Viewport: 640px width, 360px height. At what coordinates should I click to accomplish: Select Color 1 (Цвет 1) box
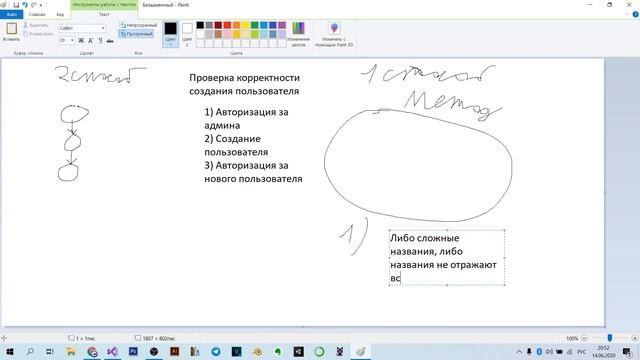(171, 34)
